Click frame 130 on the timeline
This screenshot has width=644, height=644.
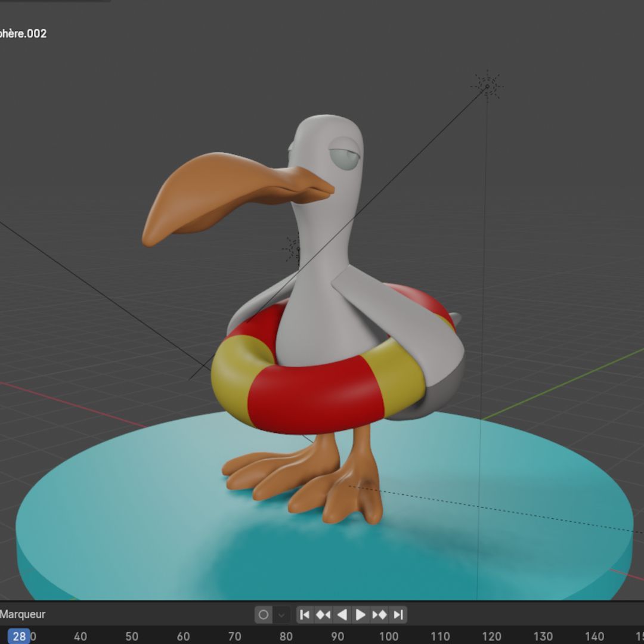click(x=543, y=636)
